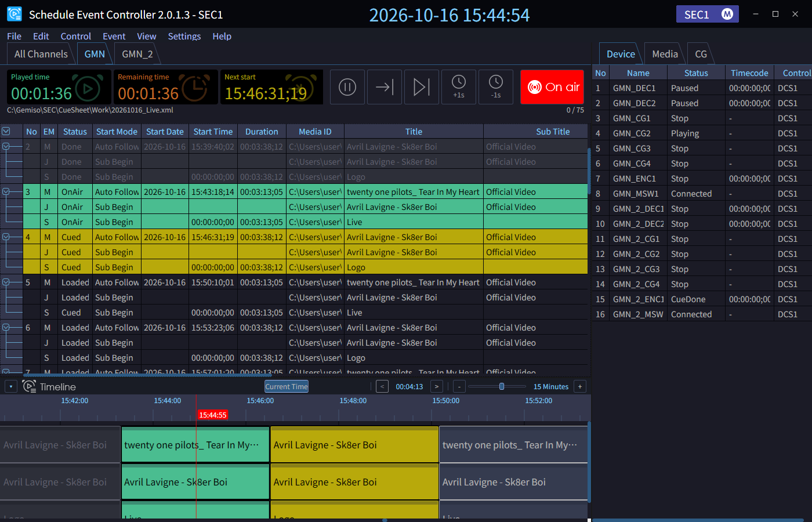Select GMN_2_ENC1 CueDone device row

[702, 299]
